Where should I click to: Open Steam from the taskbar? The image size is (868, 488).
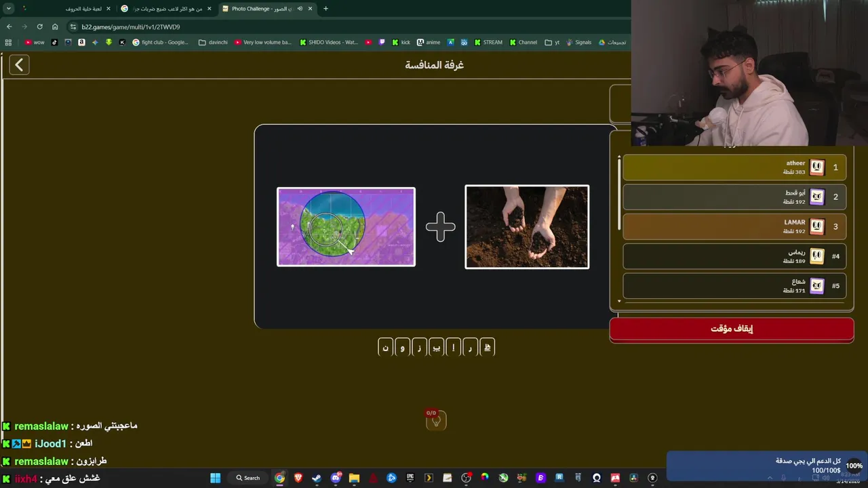(317, 478)
